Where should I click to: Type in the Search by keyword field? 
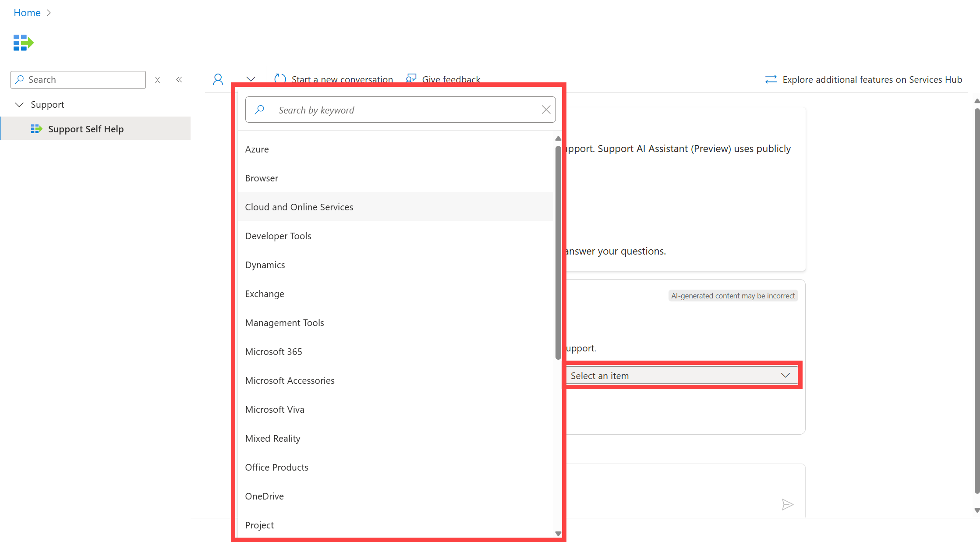coord(400,110)
